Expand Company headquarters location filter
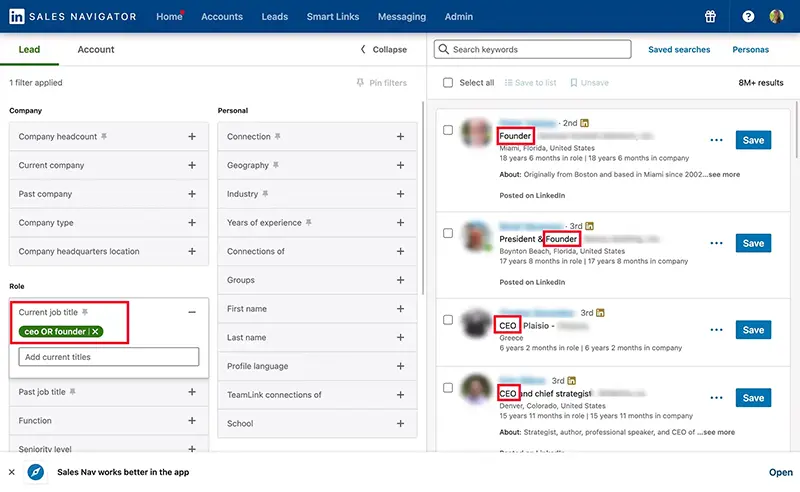Viewport: 800px width, 492px height. click(x=192, y=251)
